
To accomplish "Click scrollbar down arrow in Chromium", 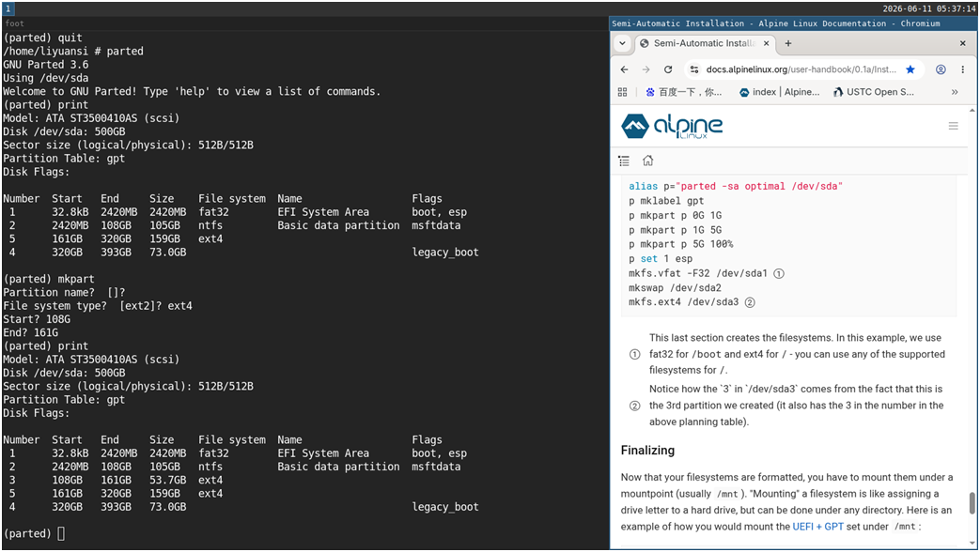I will click(x=972, y=544).
